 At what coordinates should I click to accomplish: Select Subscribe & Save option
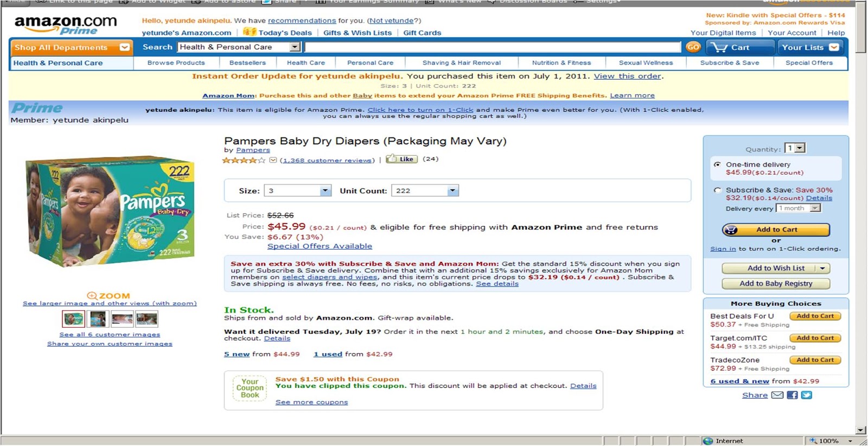pyautogui.click(x=718, y=190)
